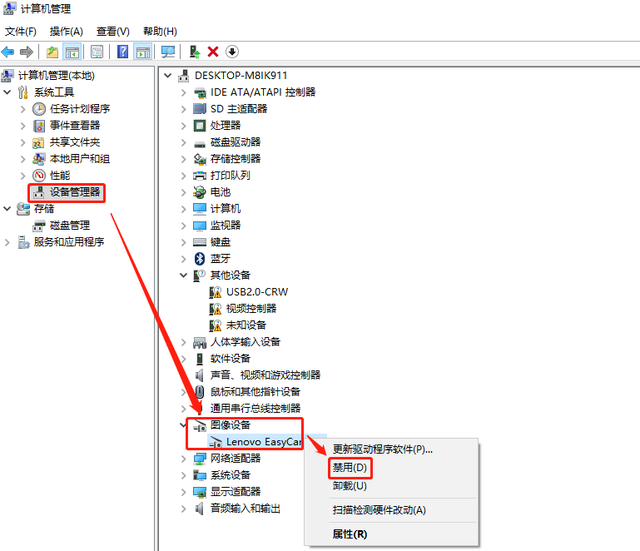Select 共享文件夹 in left tree

(x=75, y=142)
